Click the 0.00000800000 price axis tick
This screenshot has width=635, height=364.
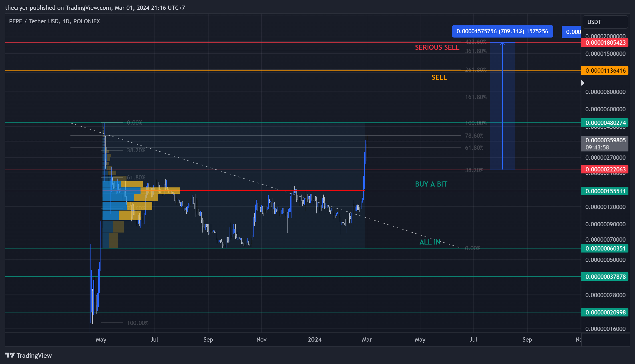click(605, 92)
